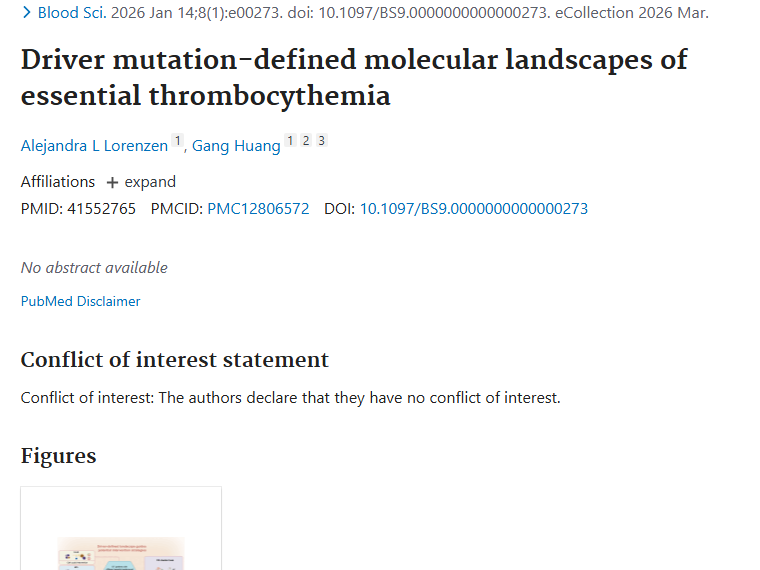Viewport: 760px width, 570px height.
Task: Open the PubMed Disclaimer link
Action: [x=80, y=301]
